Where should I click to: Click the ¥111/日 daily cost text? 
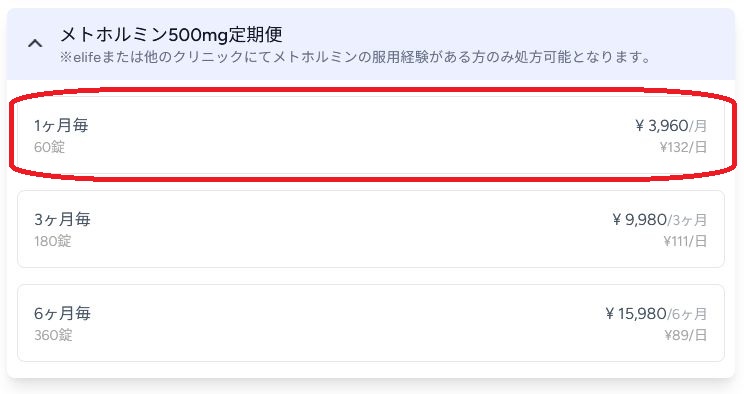coord(685,241)
